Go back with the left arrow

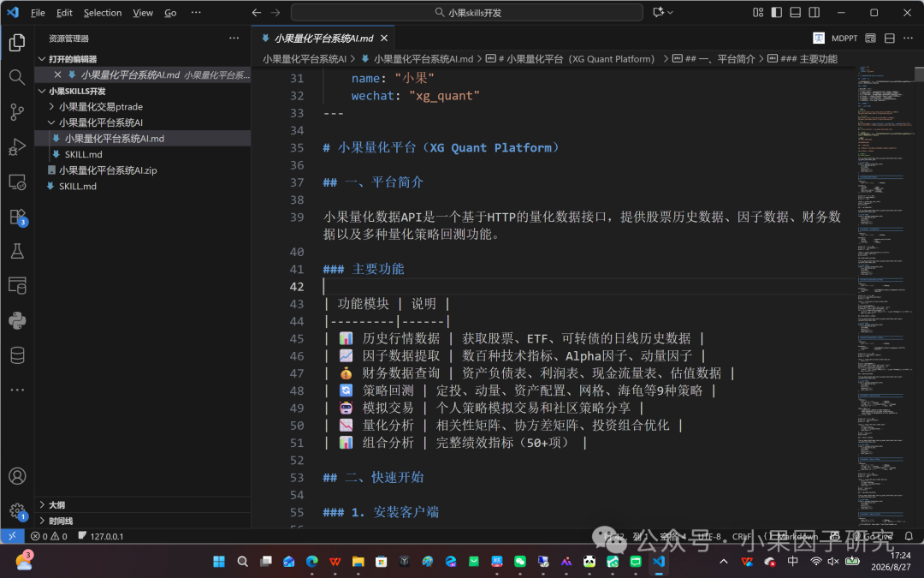point(257,12)
